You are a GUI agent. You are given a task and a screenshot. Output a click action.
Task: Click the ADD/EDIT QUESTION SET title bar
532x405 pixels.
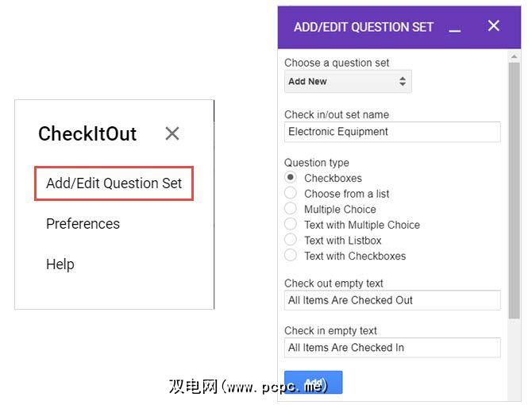coord(364,27)
